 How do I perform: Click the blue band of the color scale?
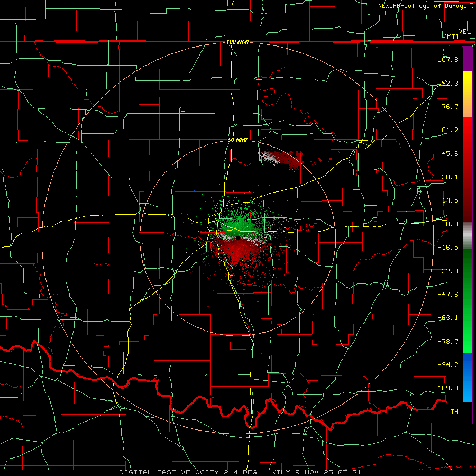tap(467, 377)
